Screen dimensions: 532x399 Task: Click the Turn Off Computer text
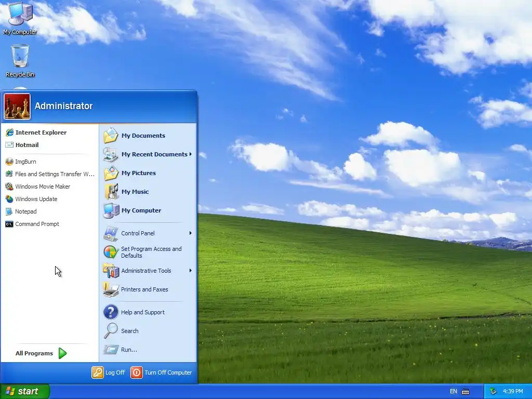click(x=168, y=373)
